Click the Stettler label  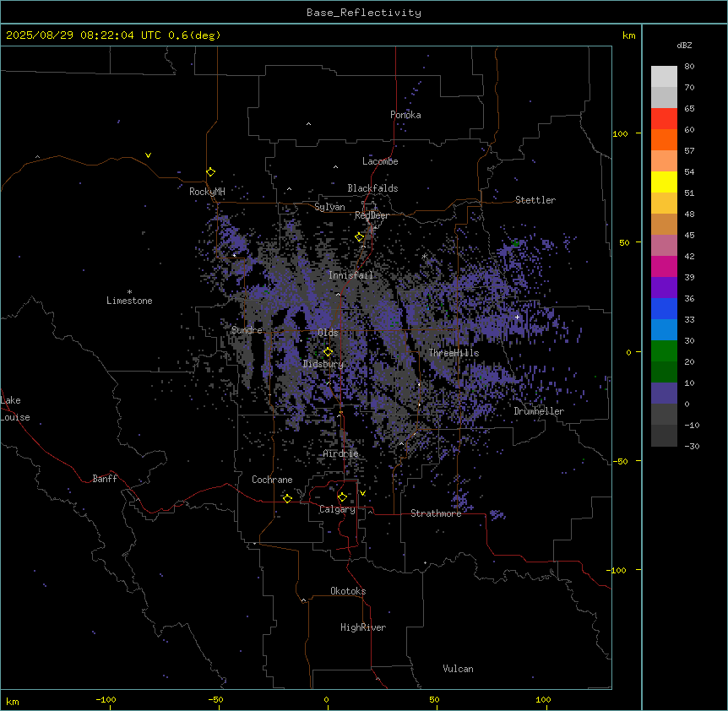click(535, 200)
